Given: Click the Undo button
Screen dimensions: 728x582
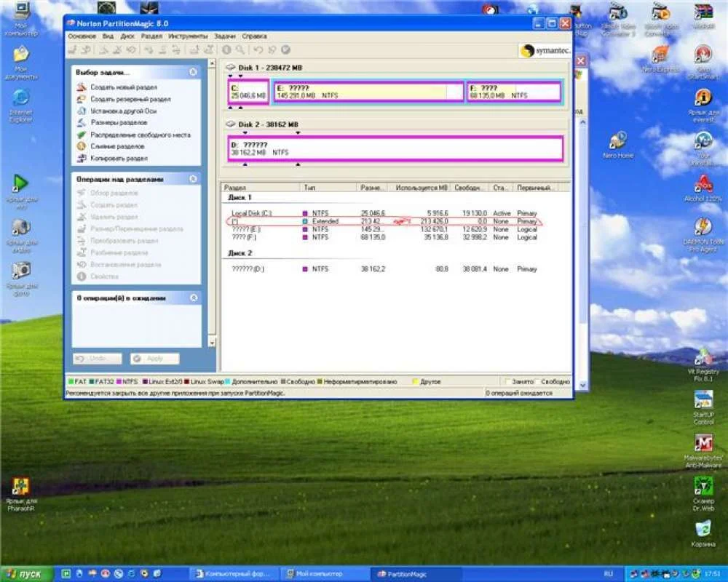Looking at the screenshot, I should 97,359.
